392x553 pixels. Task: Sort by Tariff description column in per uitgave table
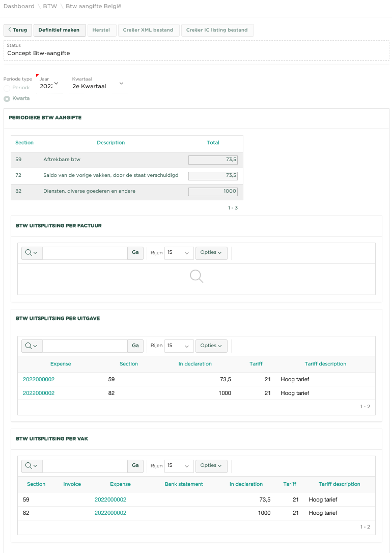(x=325, y=364)
